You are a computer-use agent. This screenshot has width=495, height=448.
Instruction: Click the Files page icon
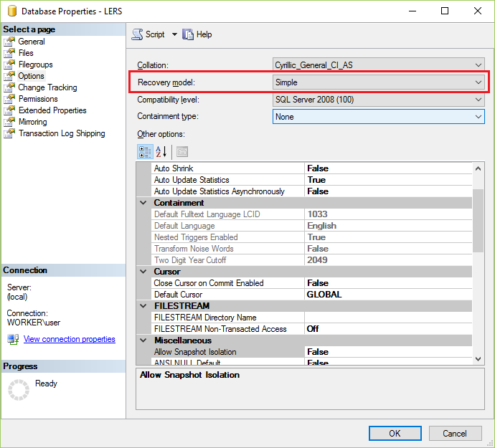[9, 53]
